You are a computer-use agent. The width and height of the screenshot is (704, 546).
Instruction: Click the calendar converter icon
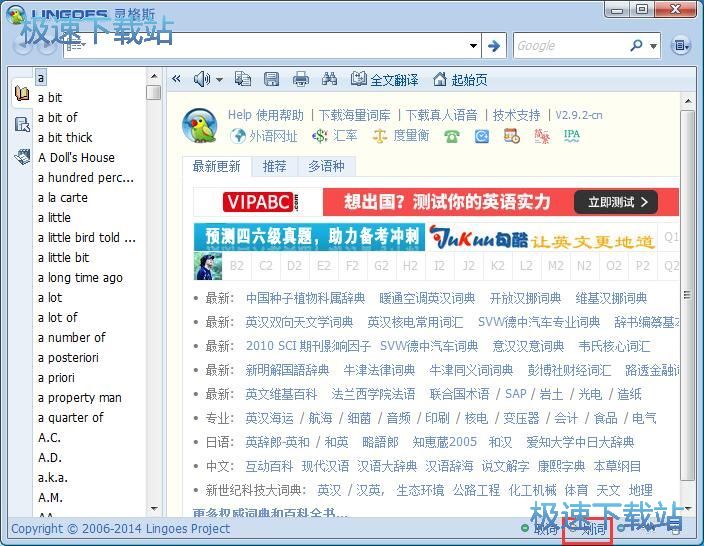pyautogui.click(x=512, y=136)
